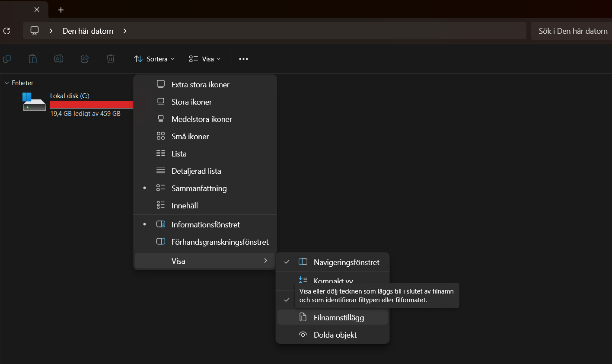612x364 pixels.
Task: Open the See more (...) options
Action: point(243,59)
